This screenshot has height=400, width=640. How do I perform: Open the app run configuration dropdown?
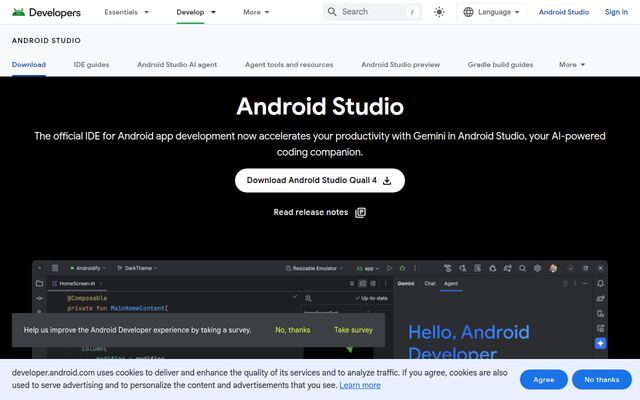[x=368, y=268]
